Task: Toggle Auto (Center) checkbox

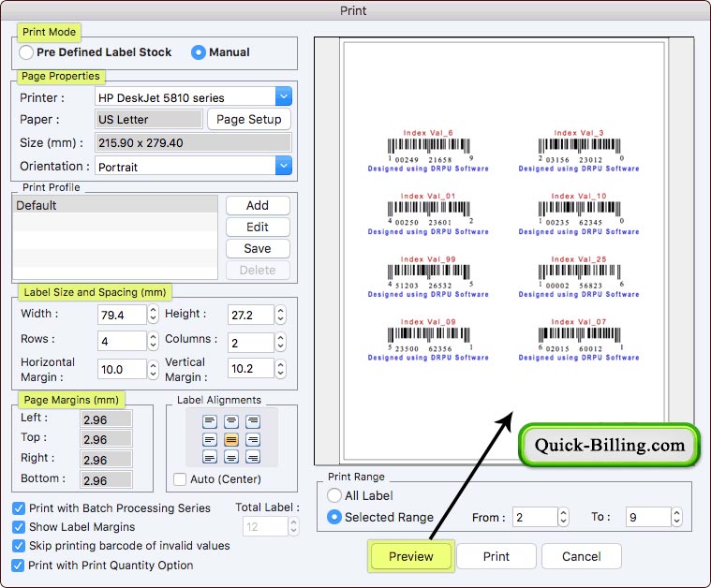Action: click(180, 479)
